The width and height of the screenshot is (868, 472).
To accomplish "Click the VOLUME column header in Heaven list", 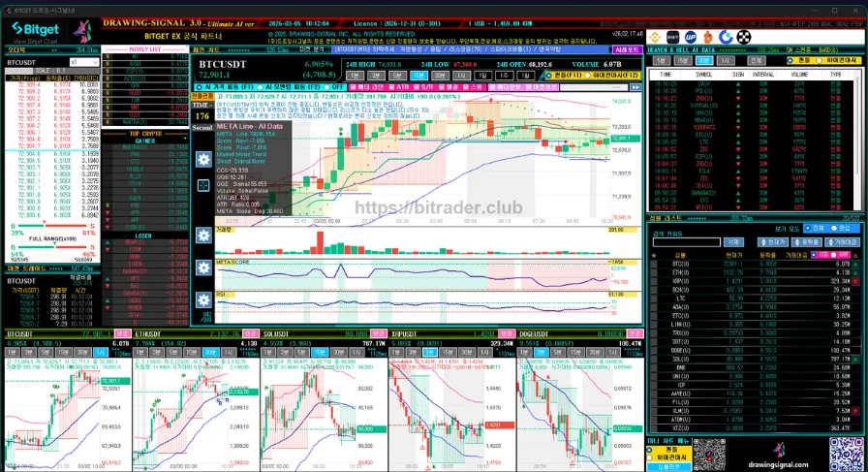I will click(799, 75).
